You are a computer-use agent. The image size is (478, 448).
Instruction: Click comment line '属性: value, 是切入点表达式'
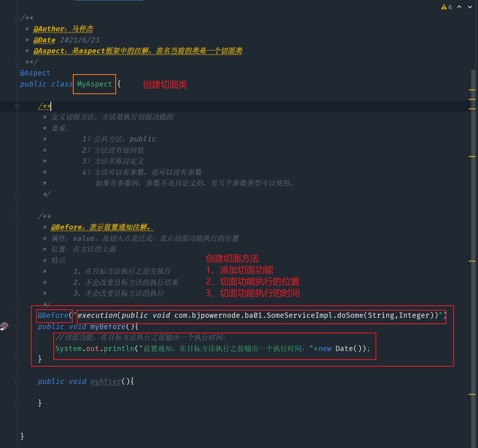point(145,238)
